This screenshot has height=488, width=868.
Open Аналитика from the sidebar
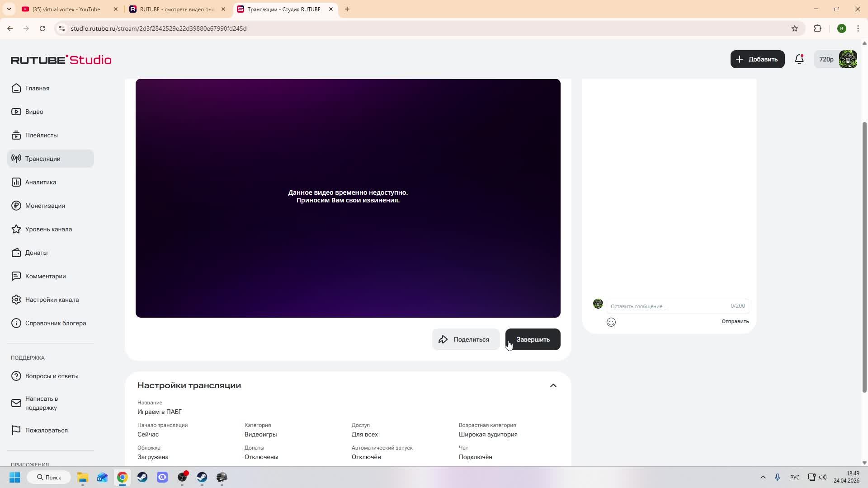pos(41,182)
